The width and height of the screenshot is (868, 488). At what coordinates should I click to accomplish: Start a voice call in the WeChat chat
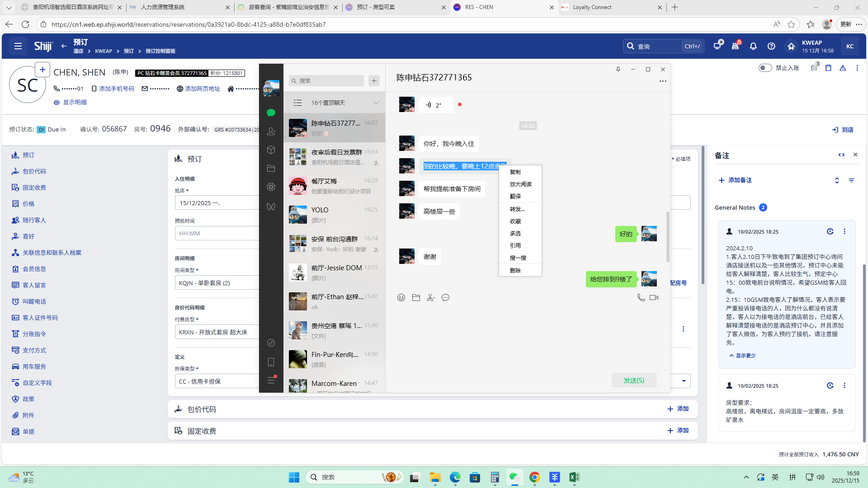click(x=641, y=298)
